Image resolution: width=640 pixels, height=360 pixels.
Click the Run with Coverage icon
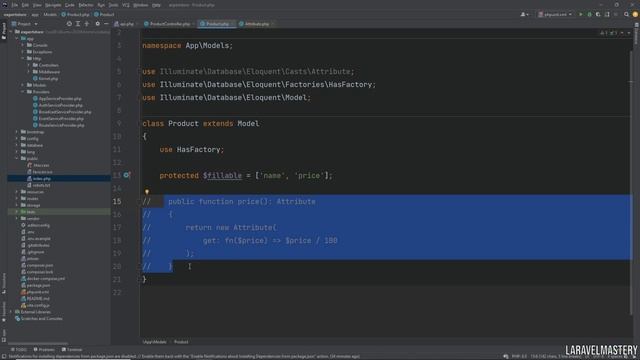tap(598, 14)
